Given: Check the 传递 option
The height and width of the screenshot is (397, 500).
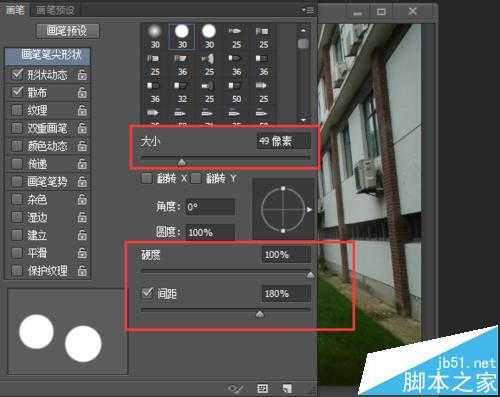Looking at the screenshot, I should (17, 164).
